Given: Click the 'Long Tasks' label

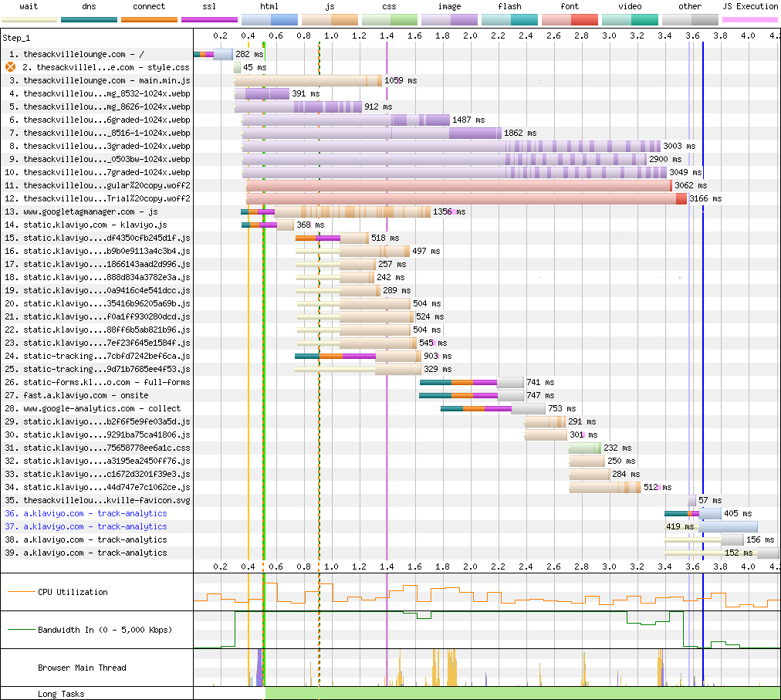Looking at the screenshot, I should [61, 694].
